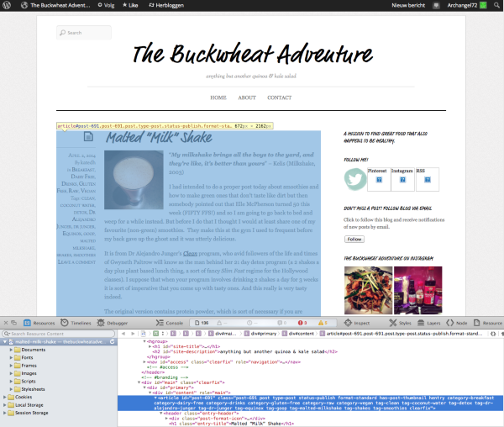Show the Console
Viewport: 504px width, 427px height.
170,323
